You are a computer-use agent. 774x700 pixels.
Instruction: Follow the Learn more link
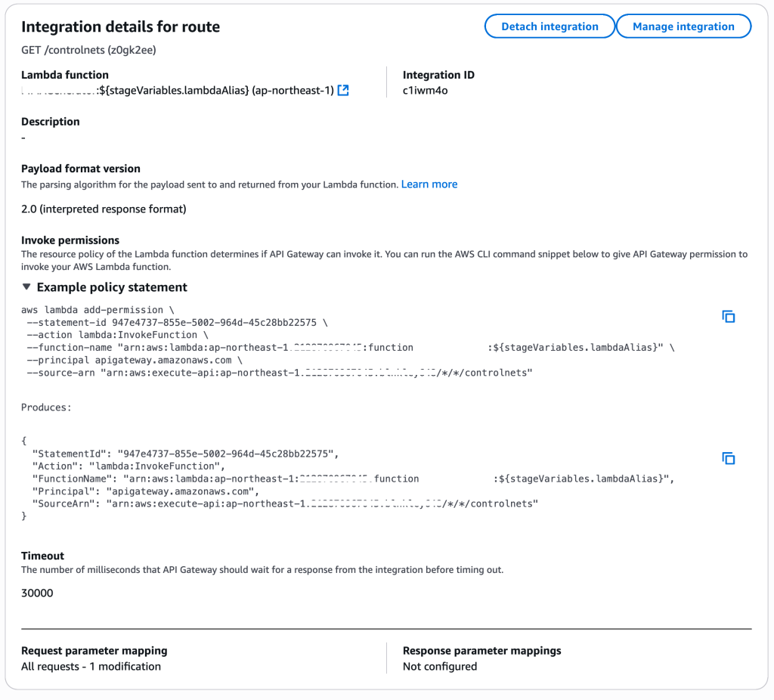point(429,184)
